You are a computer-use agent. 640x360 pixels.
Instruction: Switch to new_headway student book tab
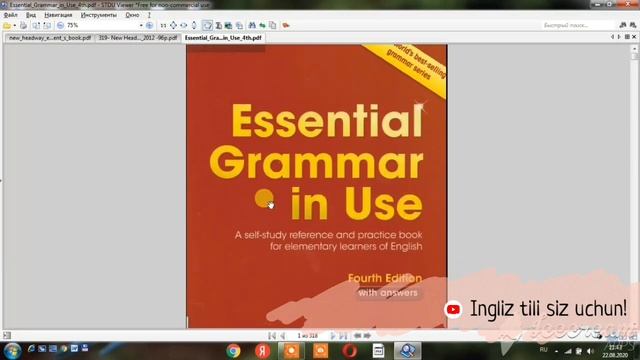coord(50,38)
